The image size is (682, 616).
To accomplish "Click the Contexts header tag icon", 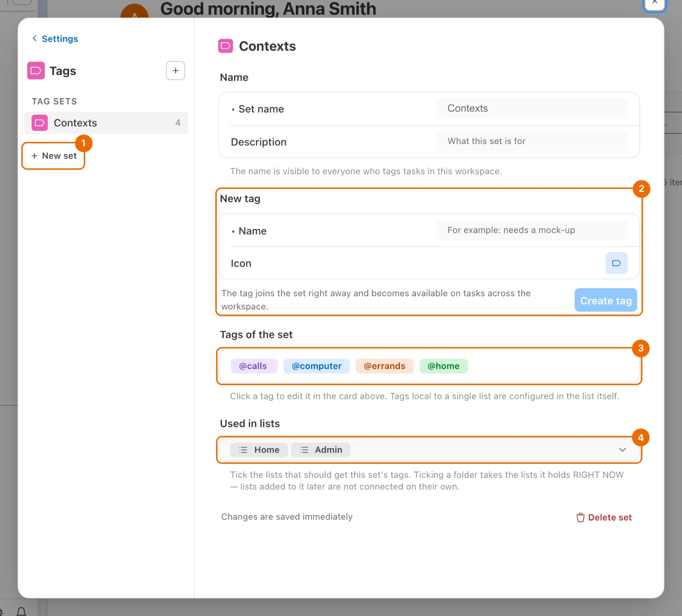I will pos(225,46).
